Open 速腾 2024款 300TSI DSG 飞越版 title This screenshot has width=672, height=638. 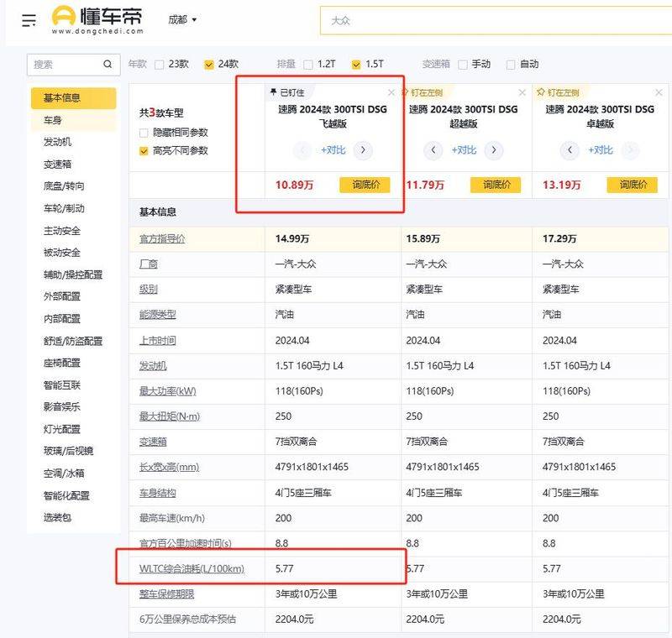click(333, 117)
